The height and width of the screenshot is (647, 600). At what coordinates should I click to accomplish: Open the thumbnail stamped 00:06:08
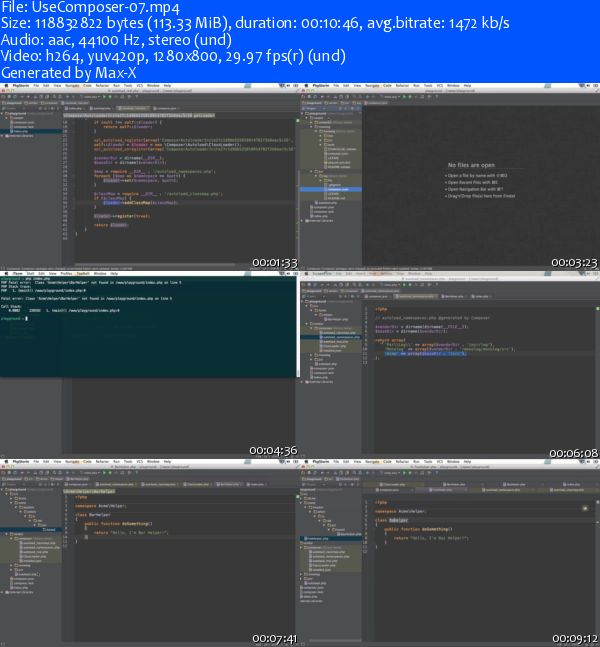pos(450,364)
